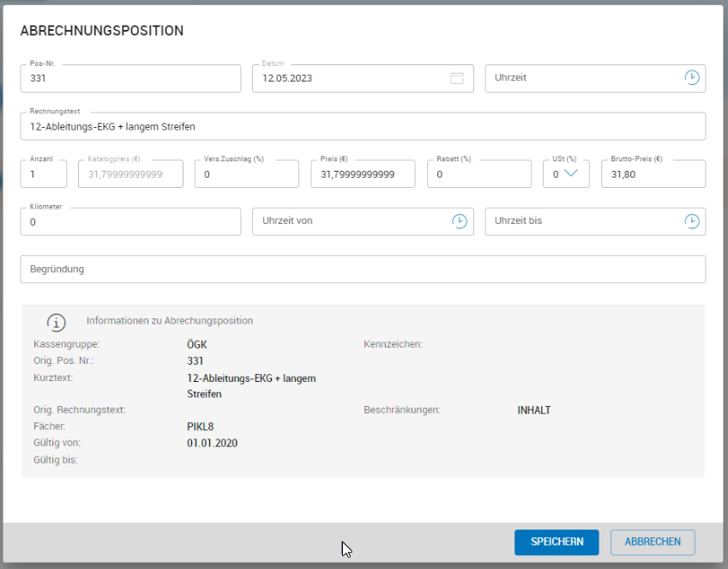728x569 pixels.
Task: Click the ABBRECHEN button
Action: [x=652, y=542]
